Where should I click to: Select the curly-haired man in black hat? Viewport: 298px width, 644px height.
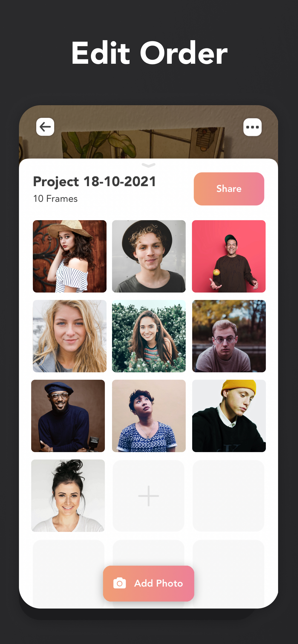[149, 256]
